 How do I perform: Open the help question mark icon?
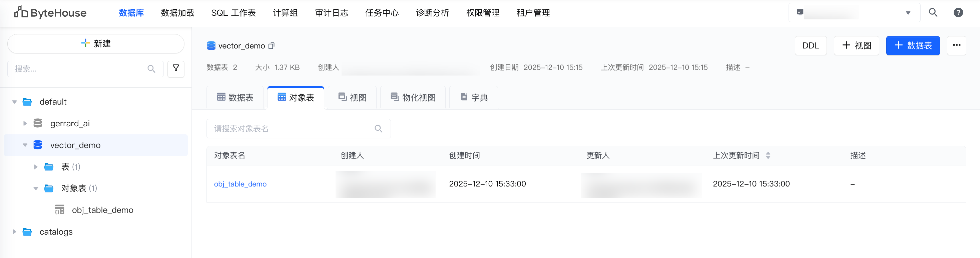[x=958, y=13]
